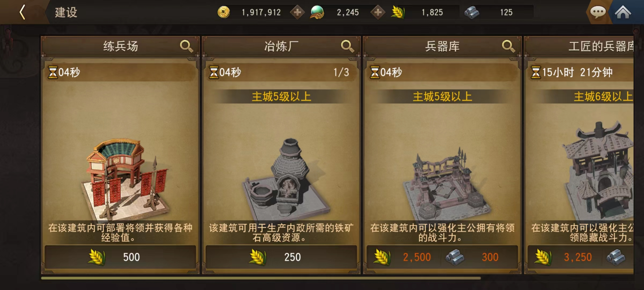Image resolution: width=644 pixels, height=290 pixels.
Task: Open the 工匠的兵器库 card title
Action: coord(601,46)
